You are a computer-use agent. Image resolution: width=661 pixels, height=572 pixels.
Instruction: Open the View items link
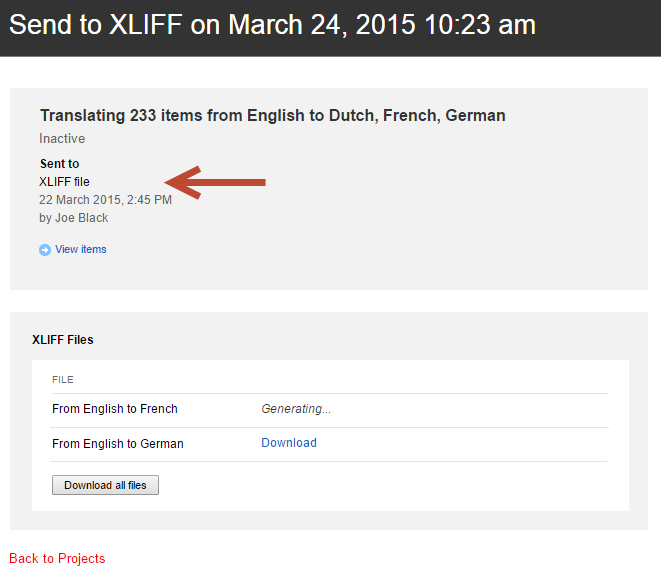[81, 250]
